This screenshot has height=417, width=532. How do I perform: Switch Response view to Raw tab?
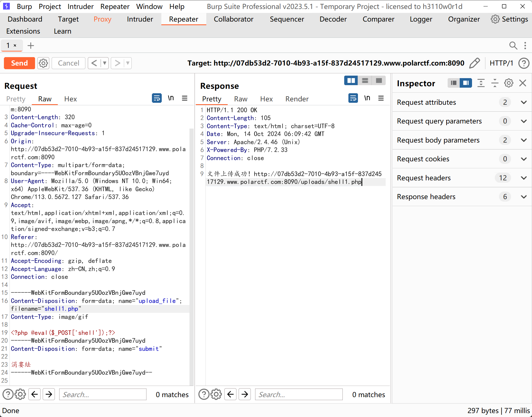coord(241,99)
